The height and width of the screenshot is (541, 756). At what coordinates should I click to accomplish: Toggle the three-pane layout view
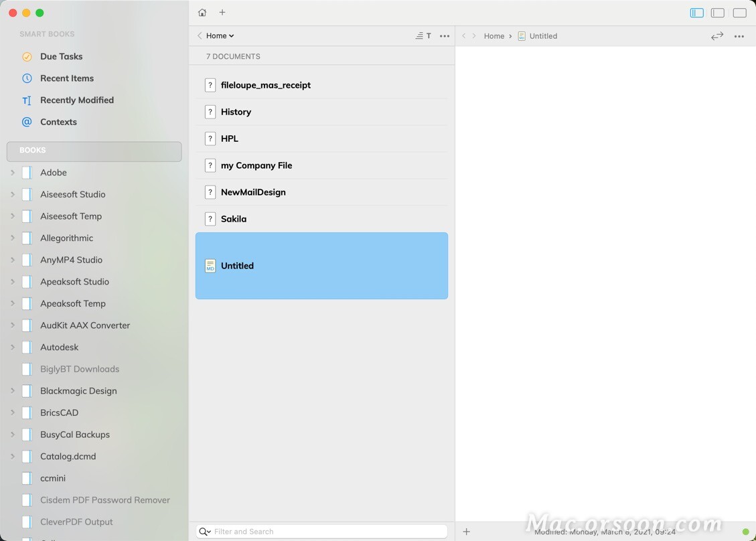coord(696,13)
